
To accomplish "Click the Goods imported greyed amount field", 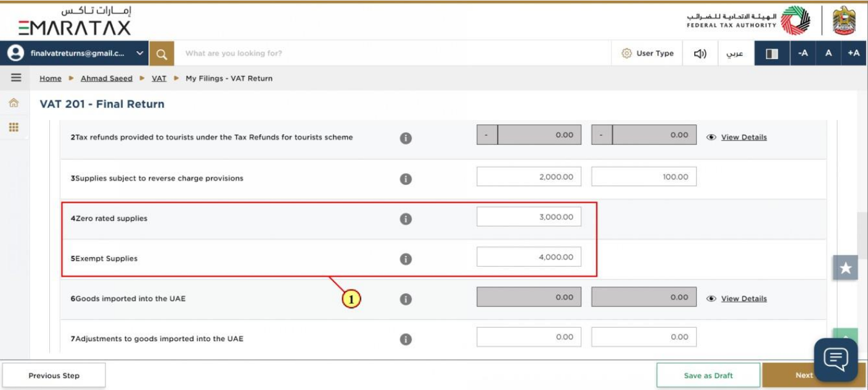I will (529, 297).
